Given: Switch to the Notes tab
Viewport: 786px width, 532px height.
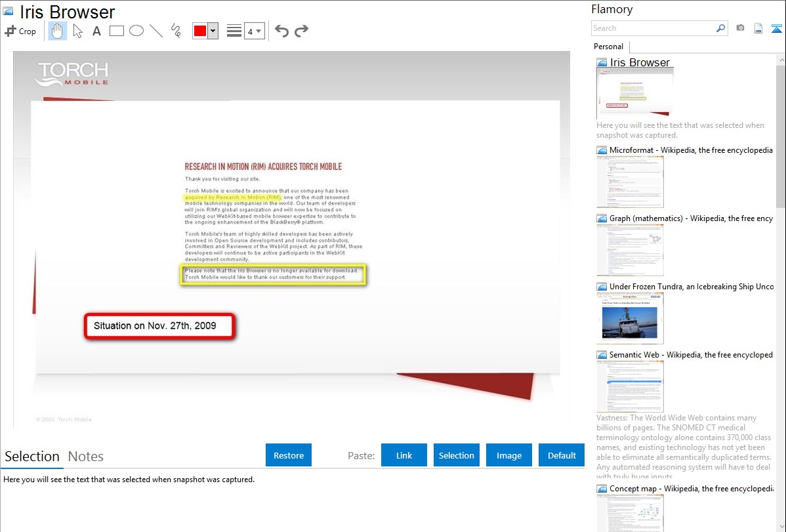Looking at the screenshot, I should [x=86, y=457].
